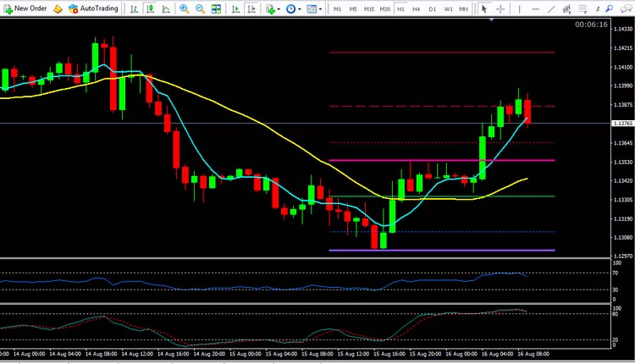Click time axis label 15 Aug 16:00
This screenshot has height=364, width=635.
click(389, 354)
